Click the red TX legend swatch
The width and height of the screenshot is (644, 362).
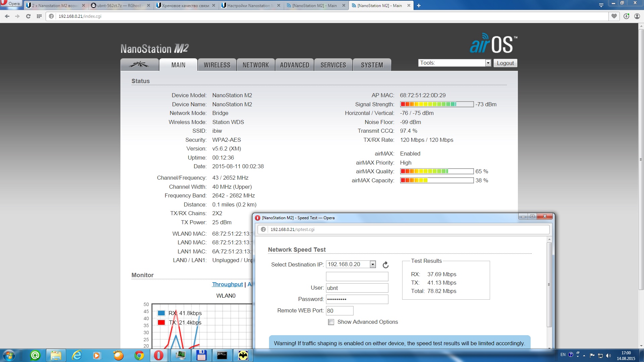[161, 322]
